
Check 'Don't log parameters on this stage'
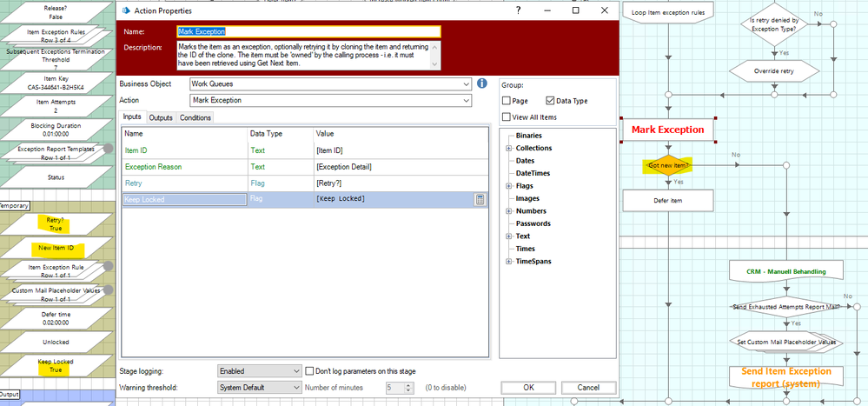pyautogui.click(x=310, y=371)
